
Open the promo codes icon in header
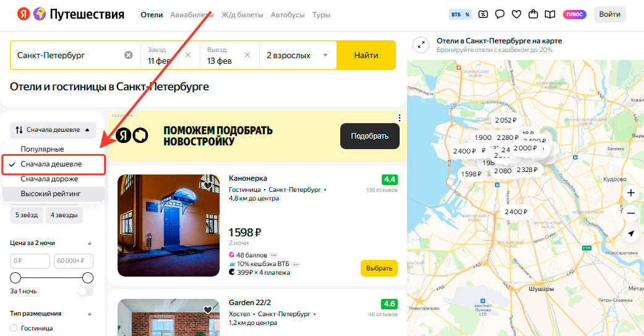click(x=483, y=14)
